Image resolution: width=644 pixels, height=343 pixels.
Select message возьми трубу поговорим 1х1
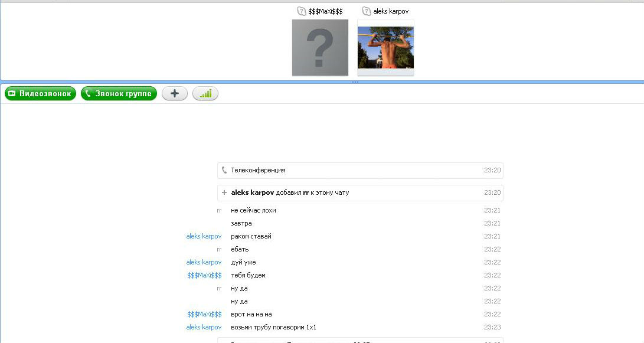click(273, 328)
